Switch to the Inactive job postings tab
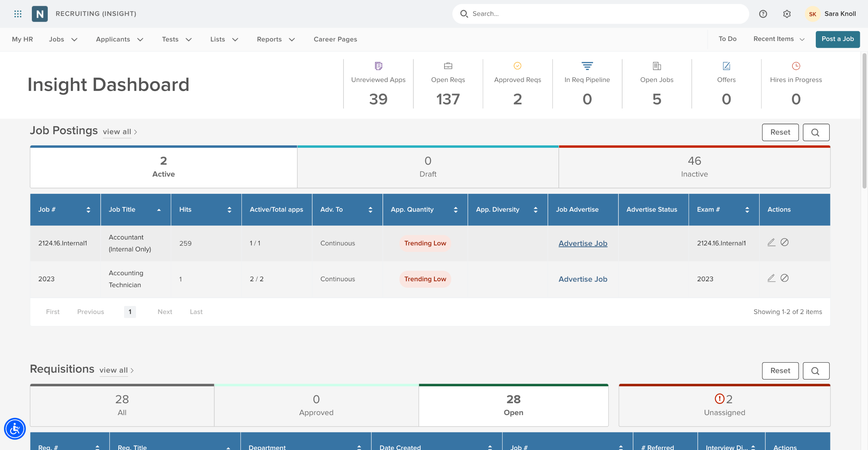868x450 pixels. pyautogui.click(x=694, y=167)
